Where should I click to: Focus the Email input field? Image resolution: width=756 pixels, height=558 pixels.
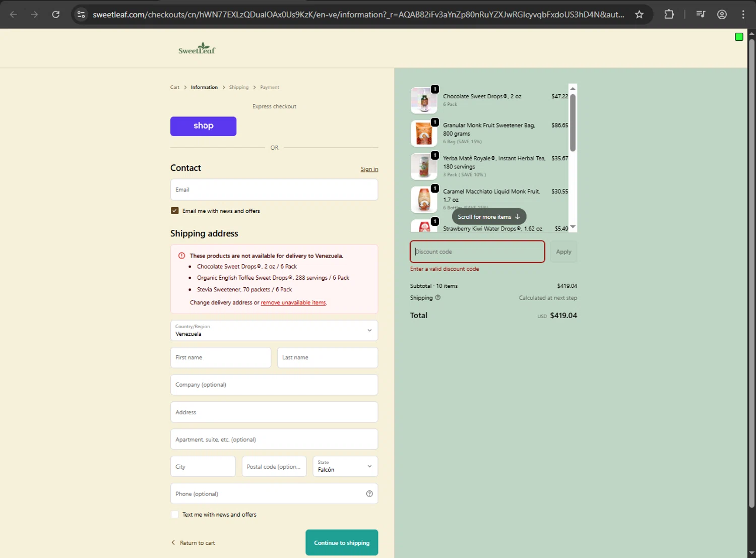[x=274, y=190]
